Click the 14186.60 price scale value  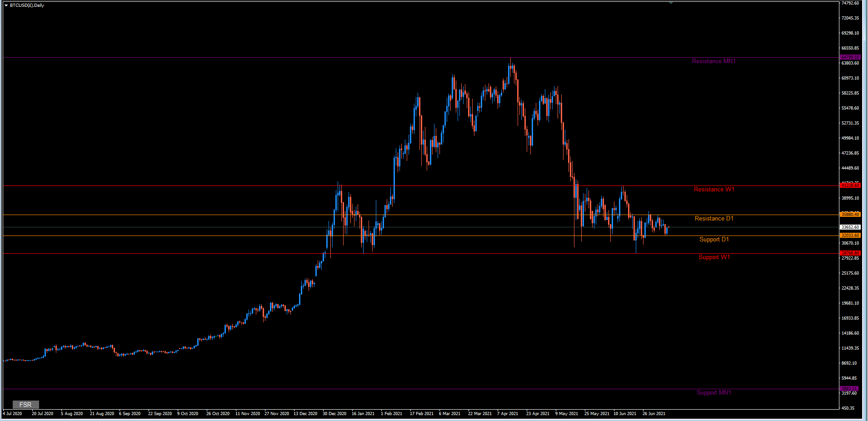pos(850,333)
